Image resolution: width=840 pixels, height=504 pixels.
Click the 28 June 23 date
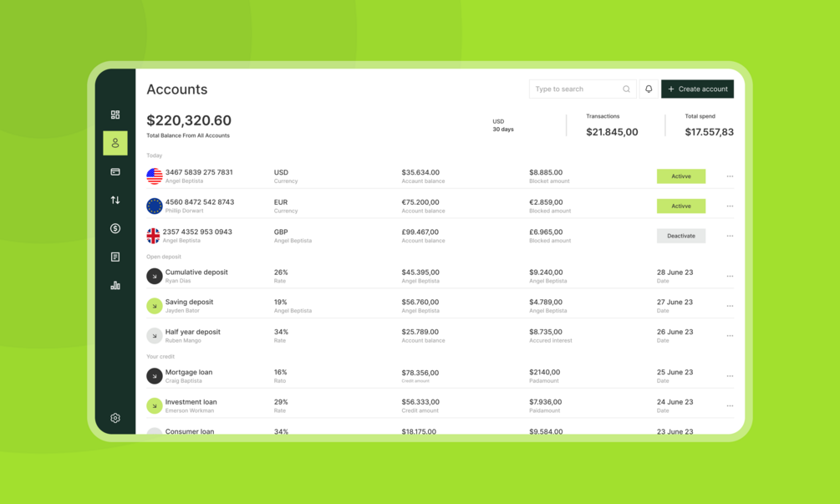pyautogui.click(x=675, y=272)
